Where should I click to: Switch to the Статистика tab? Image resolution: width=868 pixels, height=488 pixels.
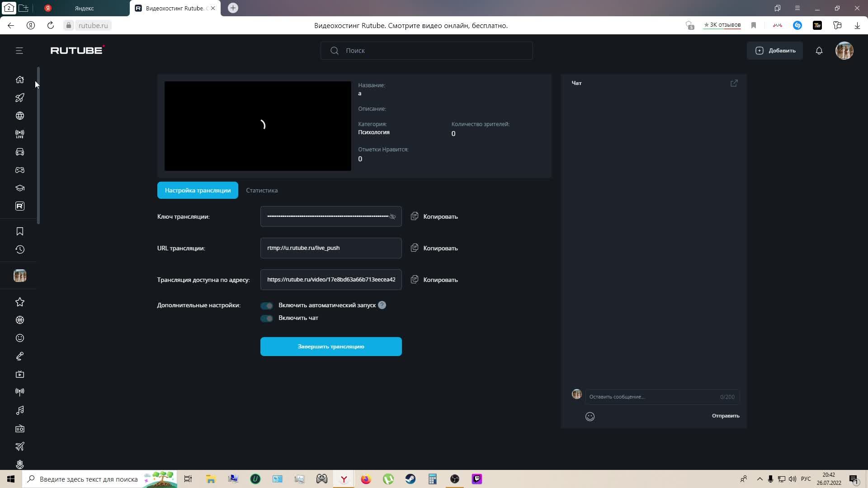[262, 190]
